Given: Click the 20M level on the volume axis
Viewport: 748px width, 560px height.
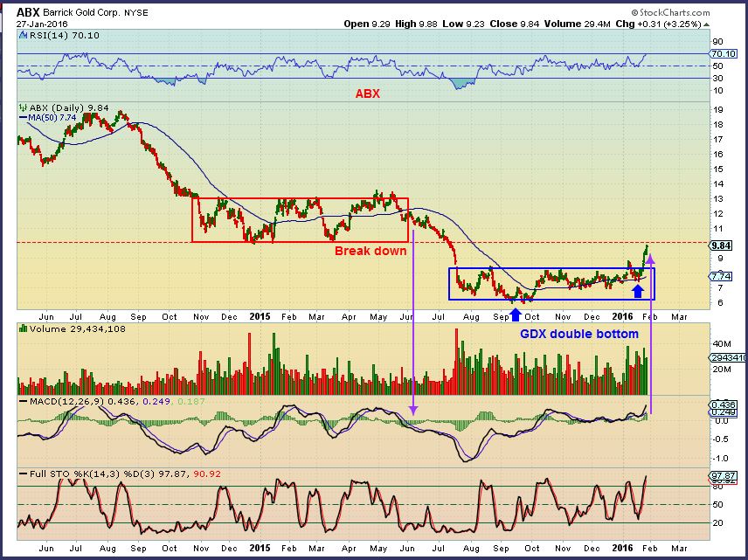Looking at the screenshot, I should [x=721, y=370].
